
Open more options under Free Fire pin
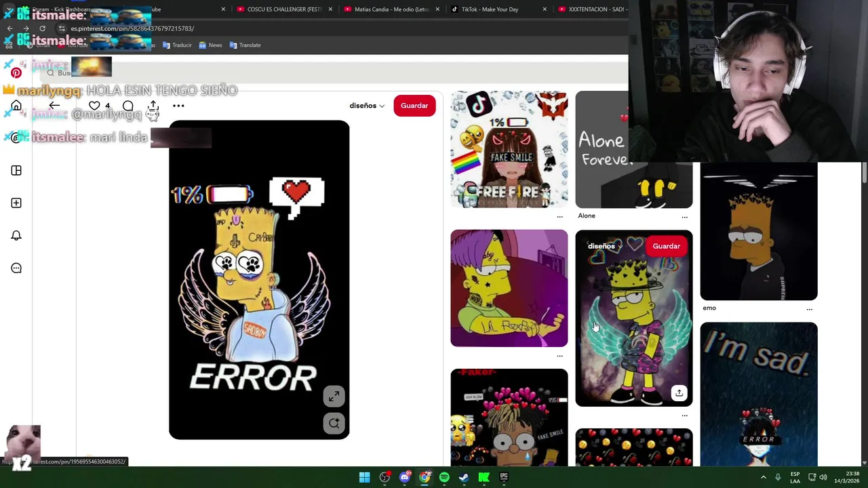(x=559, y=216)
